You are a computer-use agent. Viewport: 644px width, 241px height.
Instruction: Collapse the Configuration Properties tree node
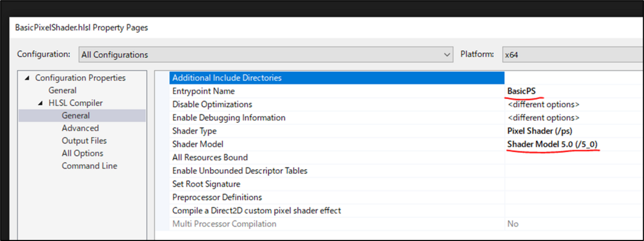[x=28, y=78]
